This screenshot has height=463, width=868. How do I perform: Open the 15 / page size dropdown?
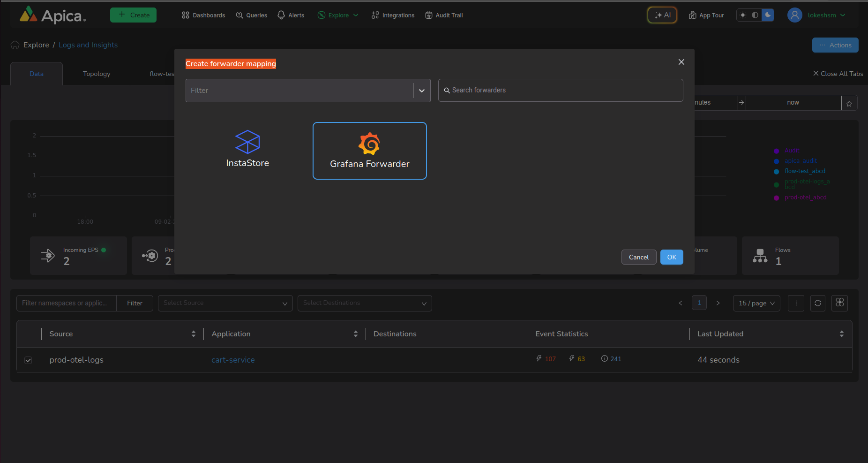coord(756,303)
